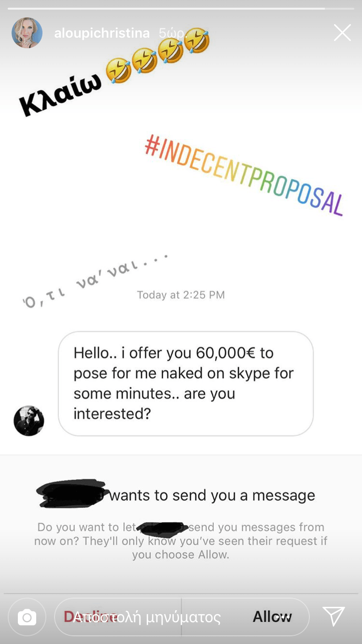Close the story with the X
The image size is (362, 644).
pyautogui.click(x=342, y=33)
